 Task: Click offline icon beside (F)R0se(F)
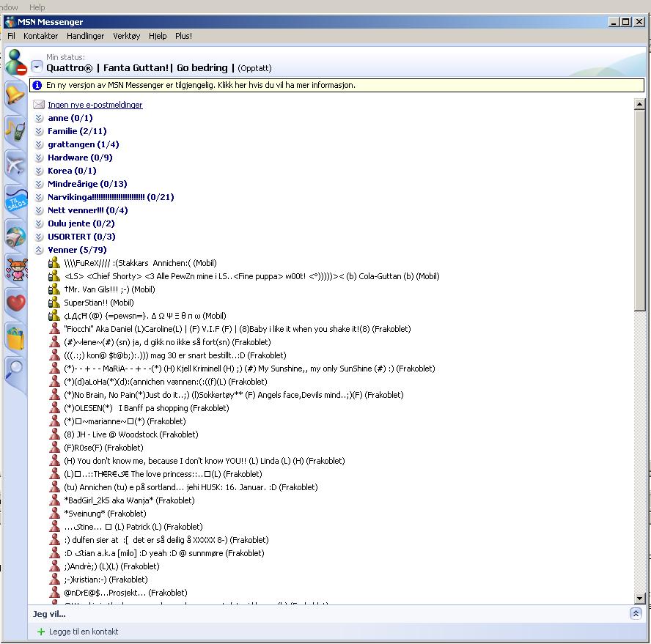tap(54, 447)
